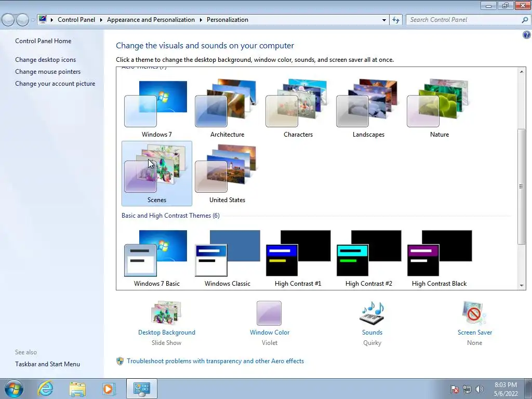The image size is (532, 399).
Task: Click the address bar Control Panel icon
Action: pos(43,19)
